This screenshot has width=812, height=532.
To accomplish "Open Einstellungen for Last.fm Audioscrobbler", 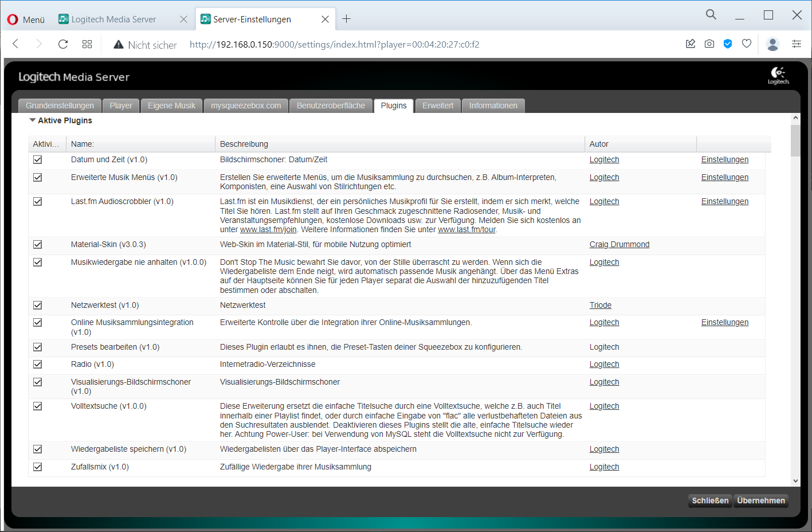I will 725,202.
